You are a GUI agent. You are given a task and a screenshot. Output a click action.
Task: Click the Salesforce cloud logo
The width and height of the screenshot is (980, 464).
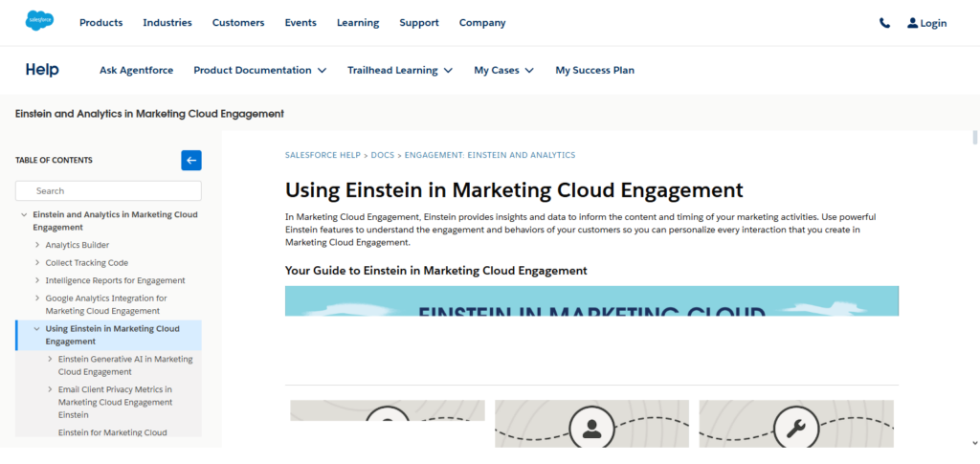39,21
